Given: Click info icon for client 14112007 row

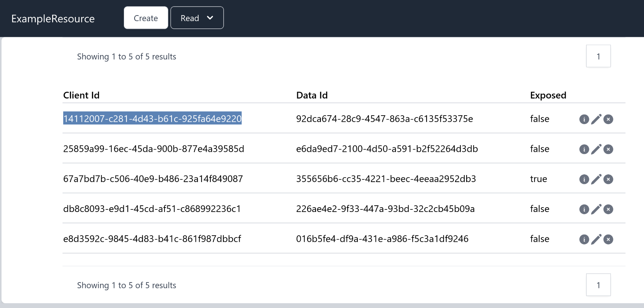Looking at the screenshot, I should coord(584,119).
